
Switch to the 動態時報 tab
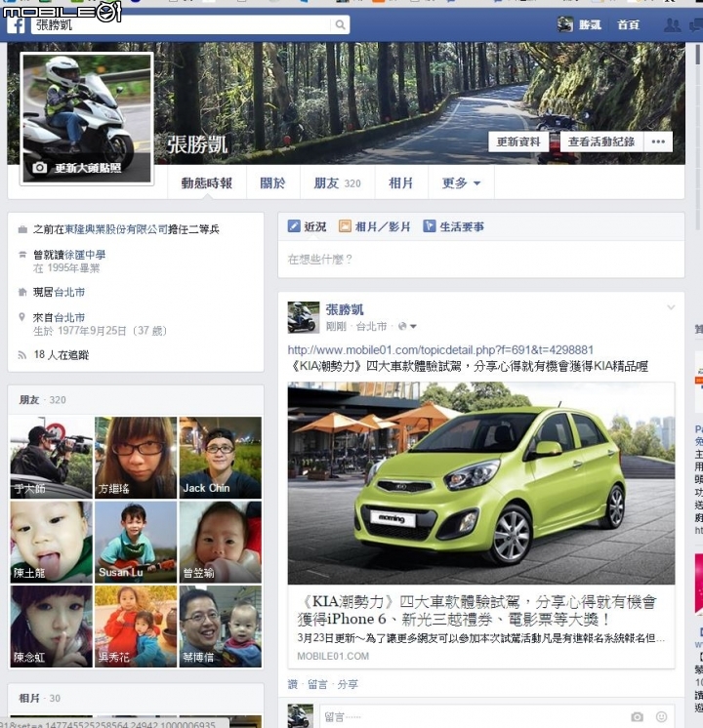pyautogui.click(x=207, y=182)
